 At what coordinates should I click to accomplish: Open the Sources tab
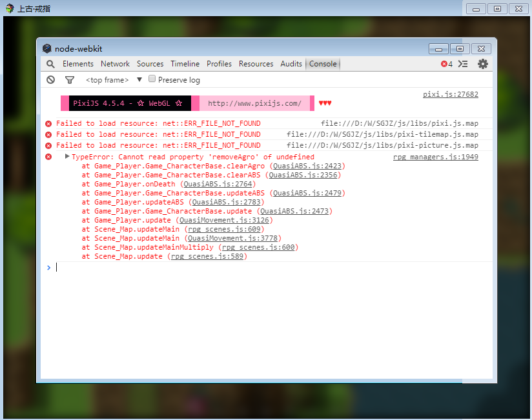coord(150,64)
